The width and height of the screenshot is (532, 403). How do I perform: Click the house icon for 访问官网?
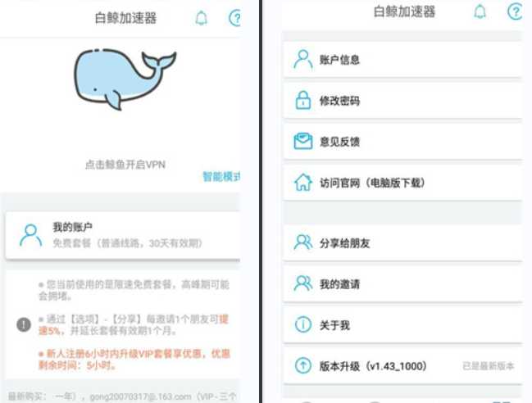303,183
